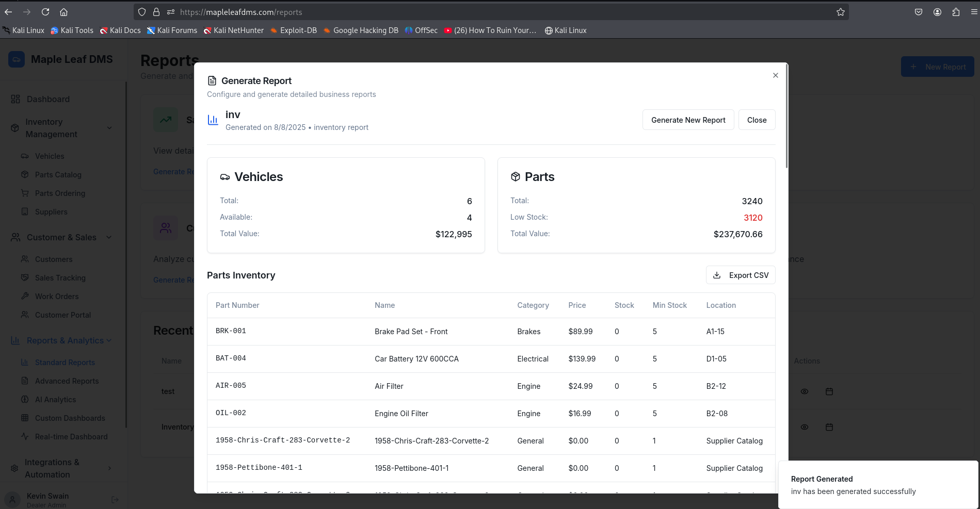Click the Generate New Report button
Screen dimensions: 980x509
688,120
